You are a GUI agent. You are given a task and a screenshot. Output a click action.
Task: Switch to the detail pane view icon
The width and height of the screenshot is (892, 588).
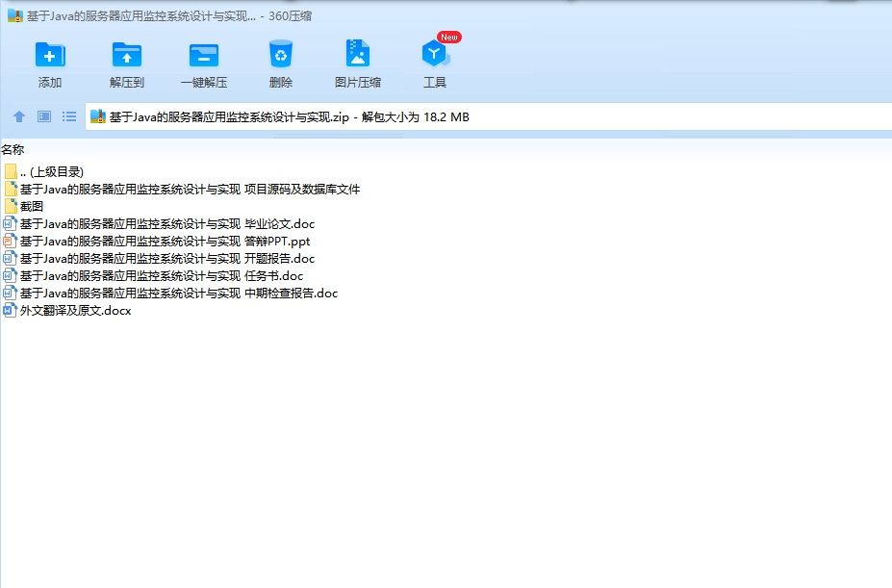tap(44, 116)
